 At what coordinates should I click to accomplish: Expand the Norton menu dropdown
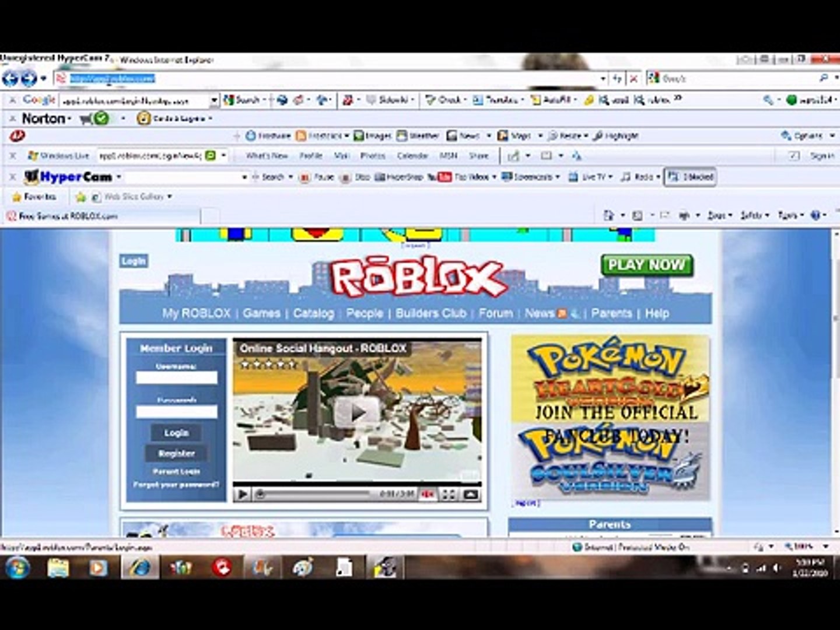click(x=69, y=119)
